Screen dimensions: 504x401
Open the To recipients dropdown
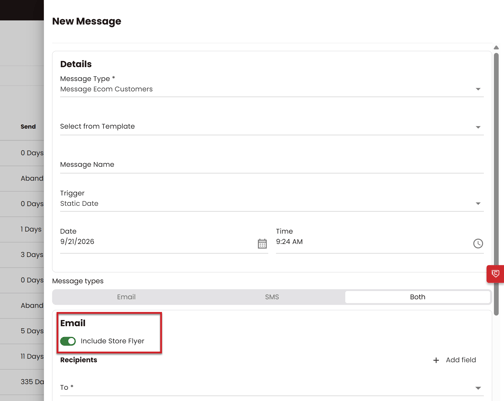[272, 387]
